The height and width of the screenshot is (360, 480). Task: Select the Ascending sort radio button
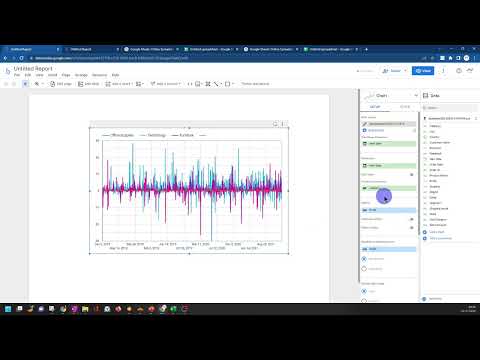(364, 269)
